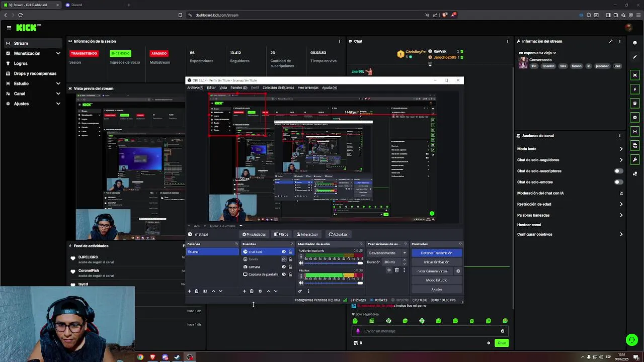Open Colección de Escenas menu
This screenshot has height=362, width=644.
coord(278,87)
